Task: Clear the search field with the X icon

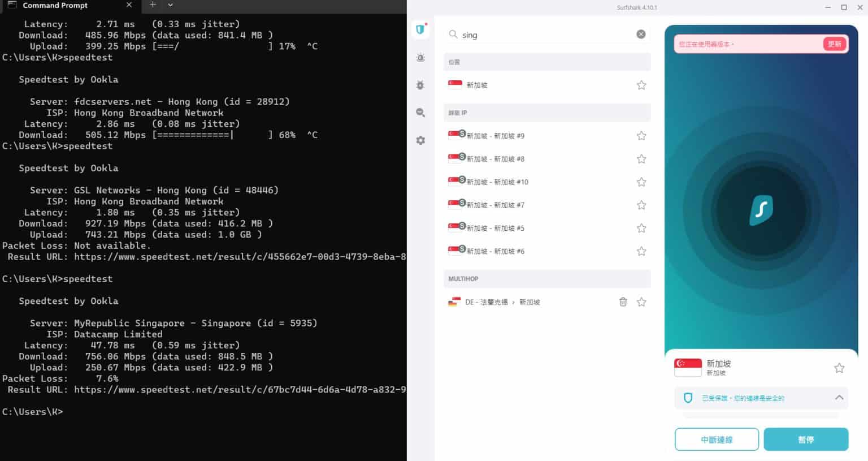Action: (x=641, y=33)
